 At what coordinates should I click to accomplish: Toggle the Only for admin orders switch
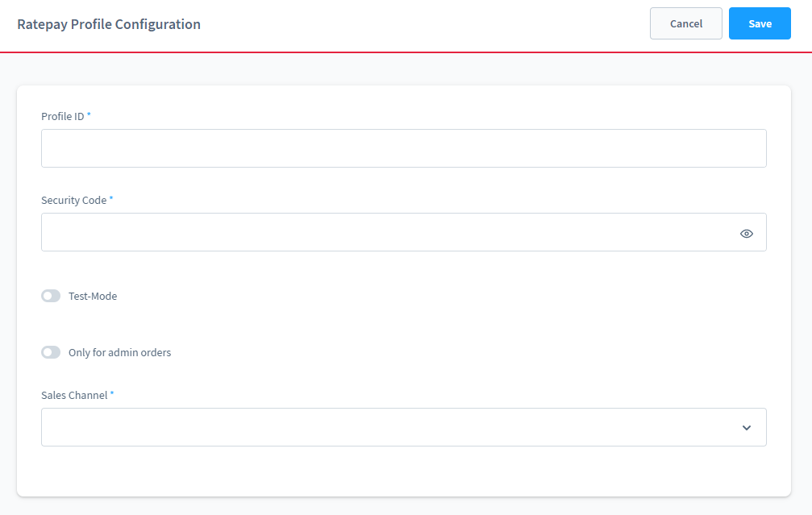click(x=51, y=352)
